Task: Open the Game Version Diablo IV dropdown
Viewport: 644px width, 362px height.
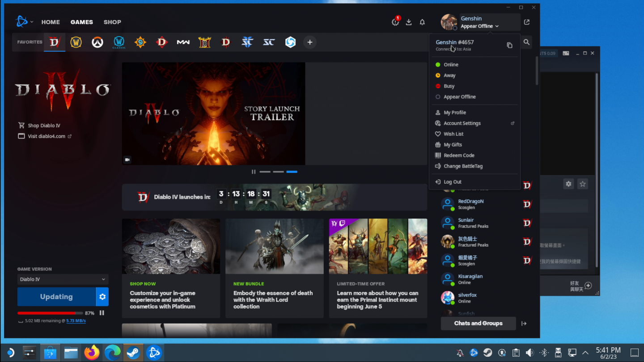Action: (x=63, y=279)
